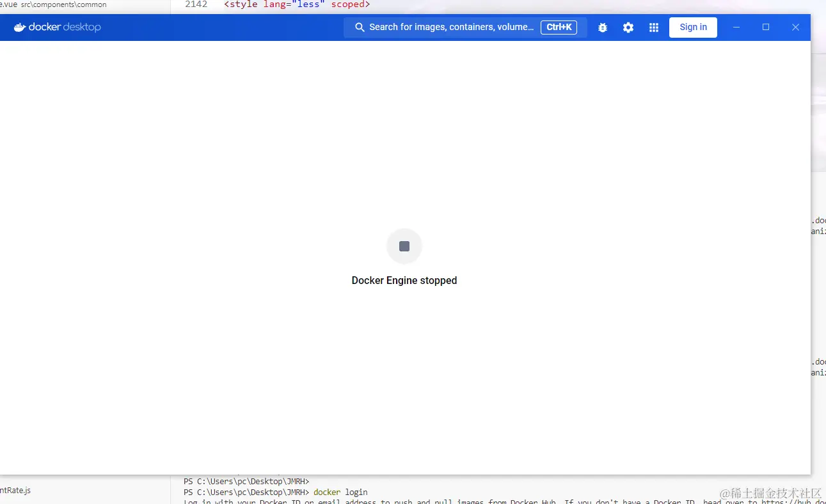
Task: Select the Docker Engine stopped text
Action: point(404,280)
